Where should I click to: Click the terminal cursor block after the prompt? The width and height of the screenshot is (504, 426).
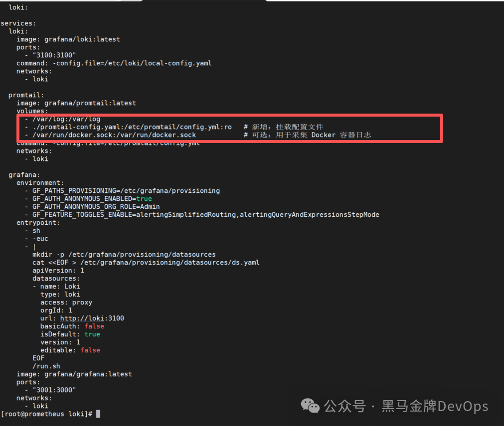tap(98, 414)
